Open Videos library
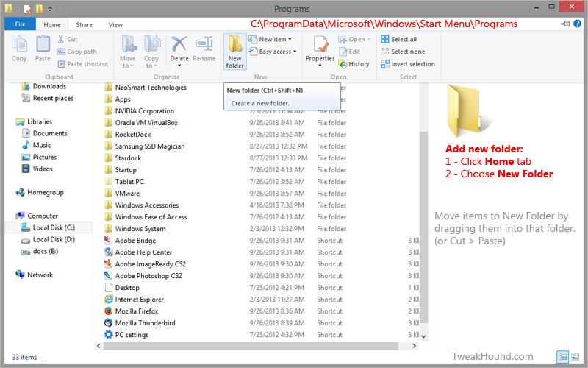Viewport: 588px width, 368px height. pyautogui.click(x=37, y=169)
